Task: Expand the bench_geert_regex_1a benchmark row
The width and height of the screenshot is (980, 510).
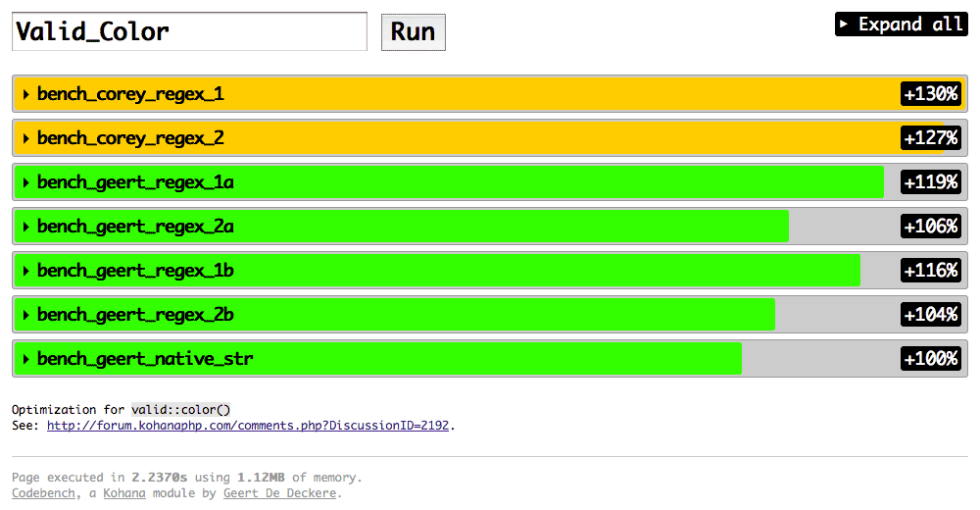Action: pyautogui.click(x=135, y=182)
